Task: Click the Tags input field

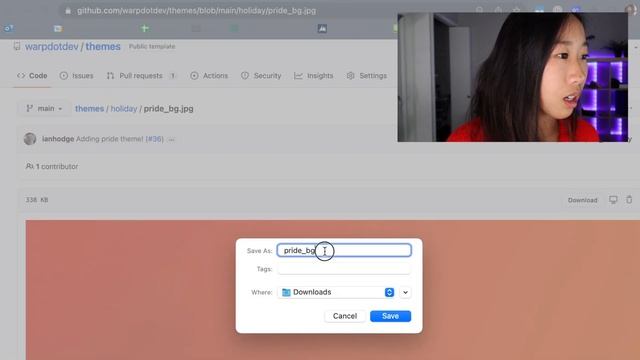Action: [344, 269]
